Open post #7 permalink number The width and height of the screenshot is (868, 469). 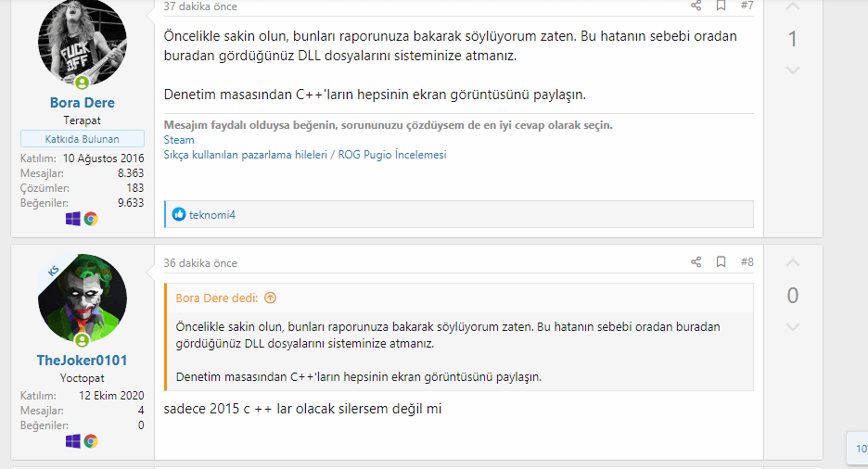pos(747,6)
